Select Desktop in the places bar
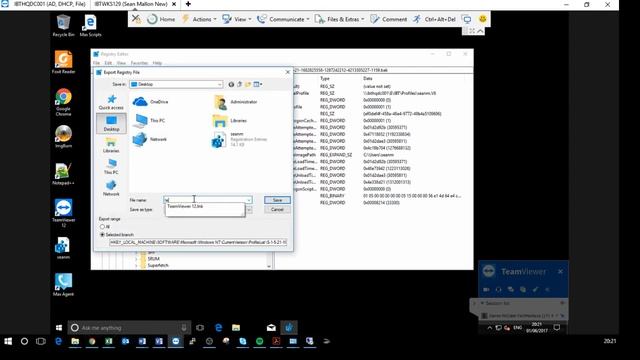The width and height of the screenshot is (640, 360). tap(111, 123)
